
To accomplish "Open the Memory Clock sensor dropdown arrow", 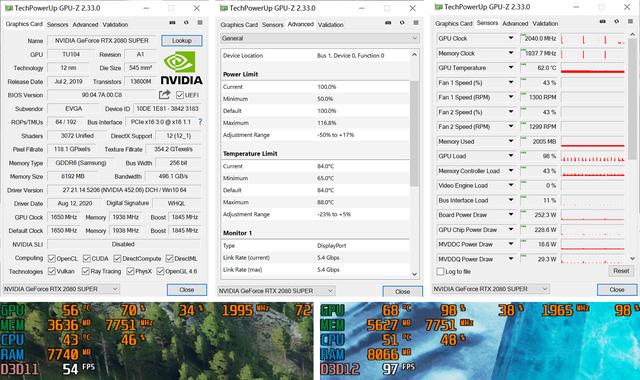I will pos(511,53).
